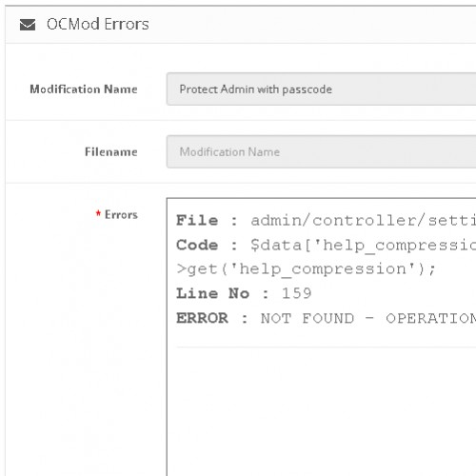Click the bold Code text

pyautogui.click(x=197, y=245)
